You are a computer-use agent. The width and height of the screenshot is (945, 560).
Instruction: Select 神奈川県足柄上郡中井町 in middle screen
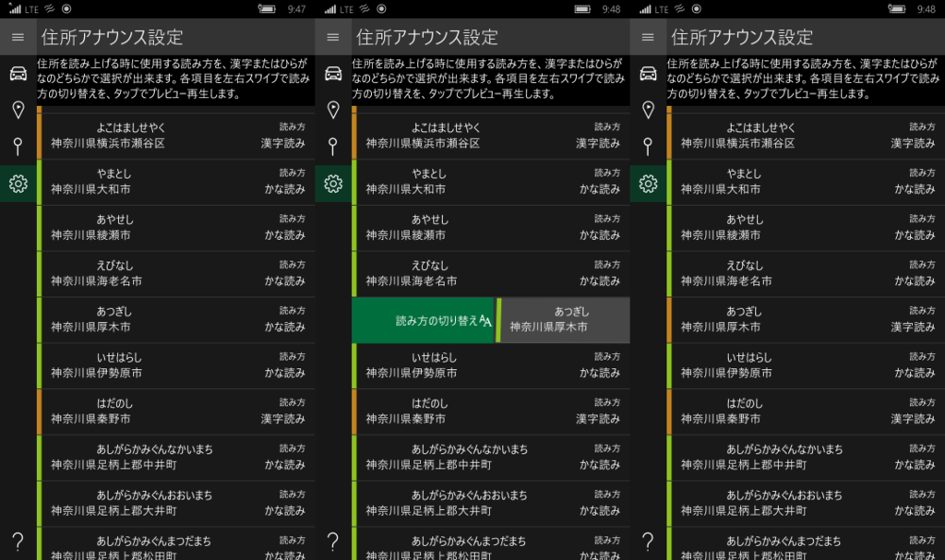point(428,465)
